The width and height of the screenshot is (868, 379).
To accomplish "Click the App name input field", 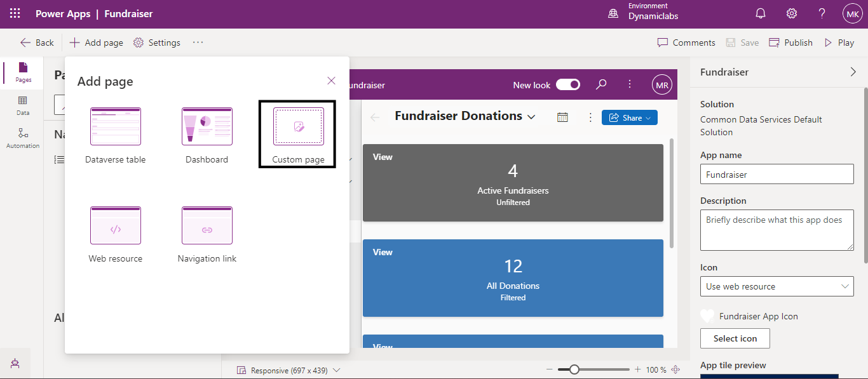I will (776, 174).
